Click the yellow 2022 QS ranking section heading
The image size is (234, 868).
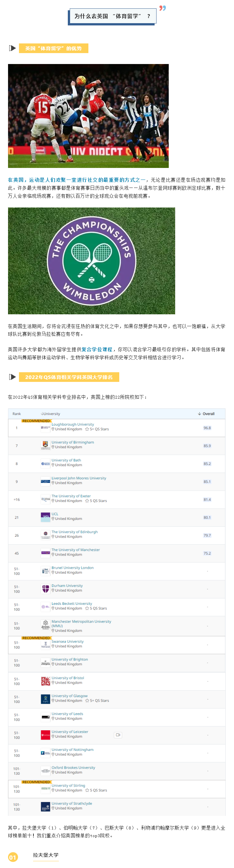pyautogui.click(x=69, y=377)
